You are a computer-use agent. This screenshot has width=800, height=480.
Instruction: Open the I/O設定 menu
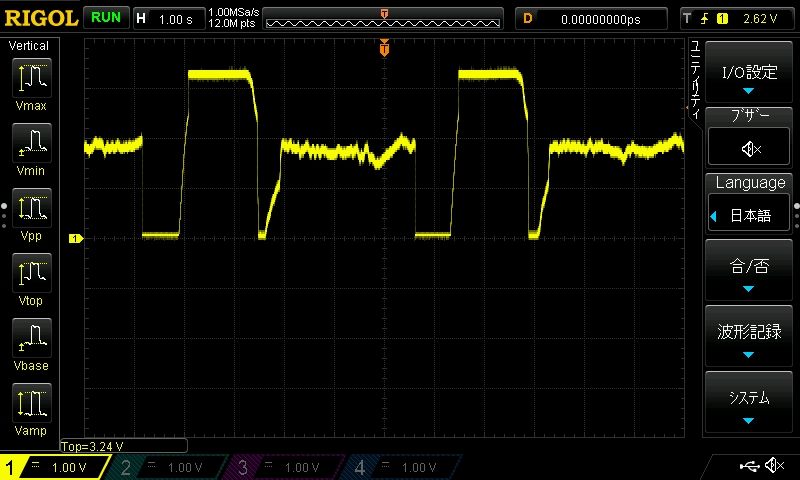(749, 72)
